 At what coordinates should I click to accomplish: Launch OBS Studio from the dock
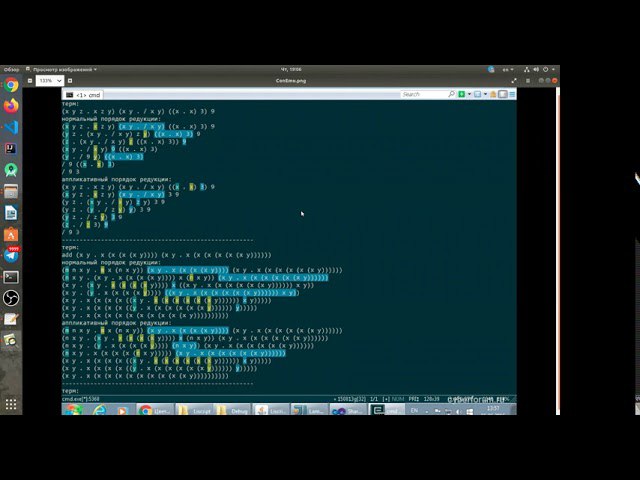pyautogui.click(x=11, y=298)
